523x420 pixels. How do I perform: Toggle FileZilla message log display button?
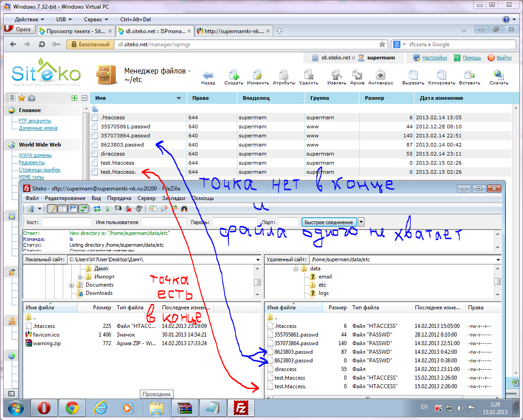coord(52,209)
